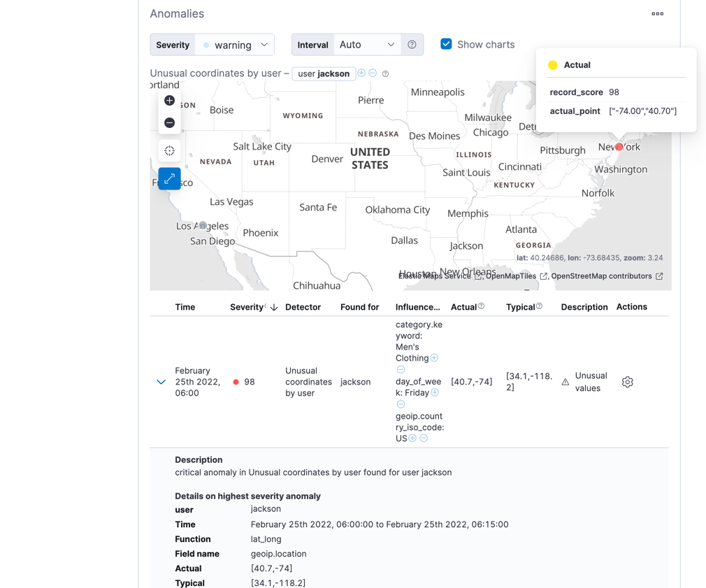Viewport: 706px width, 588px height.
Task: Collapse the February 25th anomaly row
Action: [x=161, y=382]
